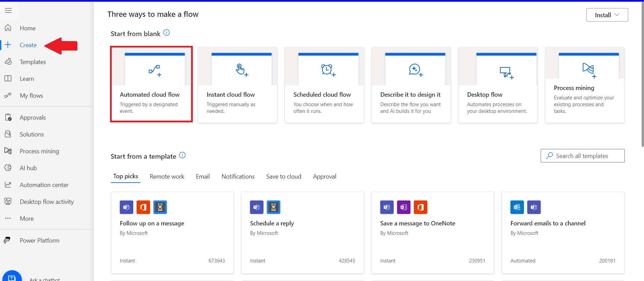644x281 pixels.
Task: Click the info icon beside Start from a template
Action: [182, 155]
